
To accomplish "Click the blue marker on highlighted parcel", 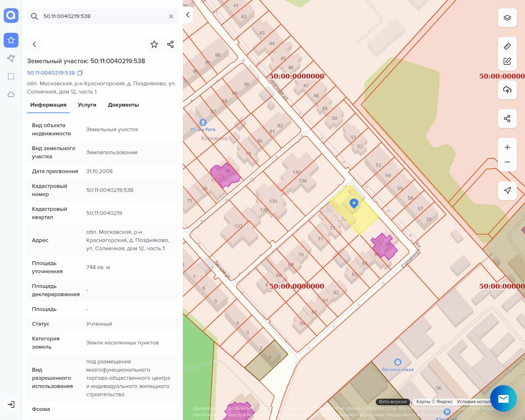I will tap(354, 203).
